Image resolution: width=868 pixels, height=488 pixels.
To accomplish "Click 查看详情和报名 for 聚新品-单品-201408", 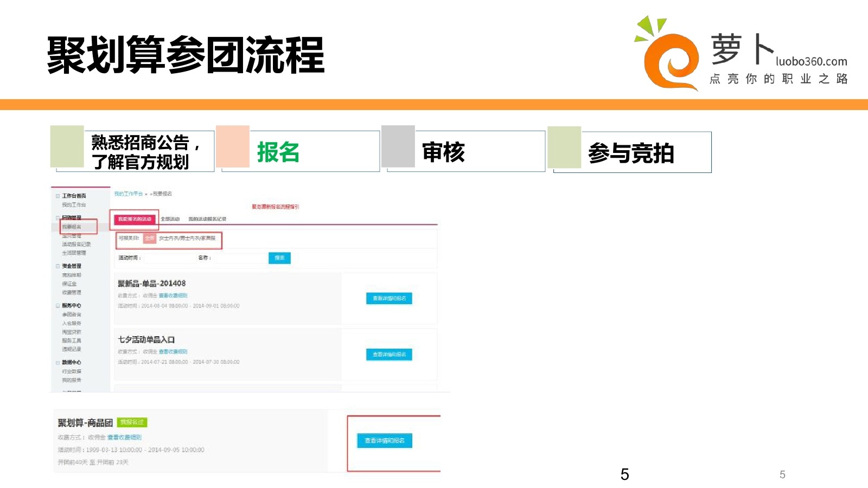I will pos(390,298).
